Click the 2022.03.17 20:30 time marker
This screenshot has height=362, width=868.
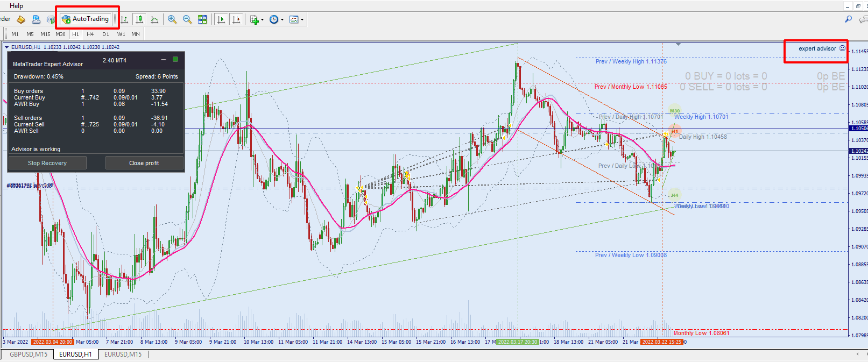click(517, 342)
